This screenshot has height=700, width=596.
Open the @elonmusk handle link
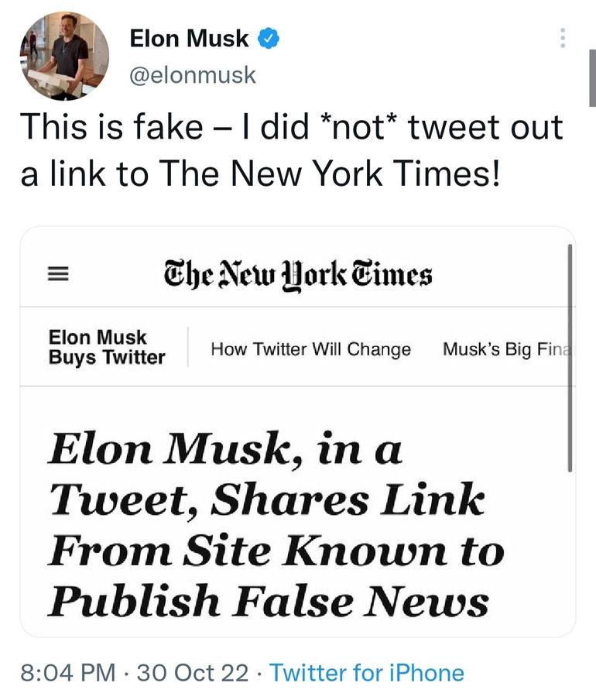pos(193,75)
